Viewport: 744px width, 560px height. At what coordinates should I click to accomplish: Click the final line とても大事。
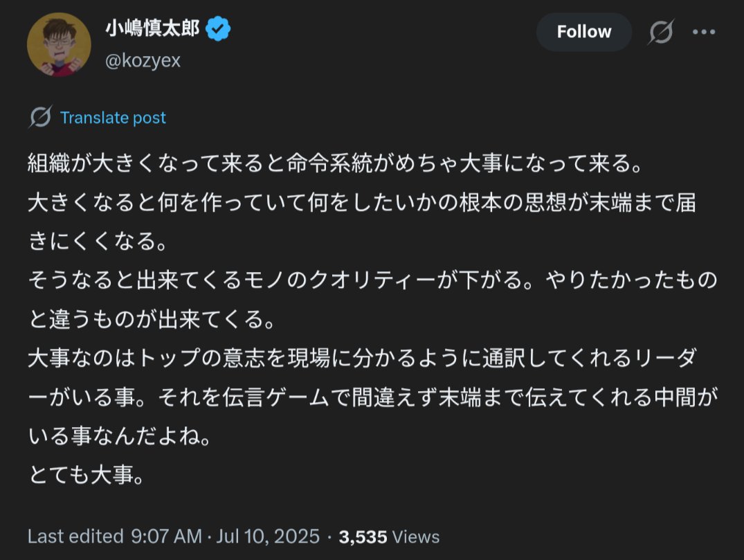(87, 475)
